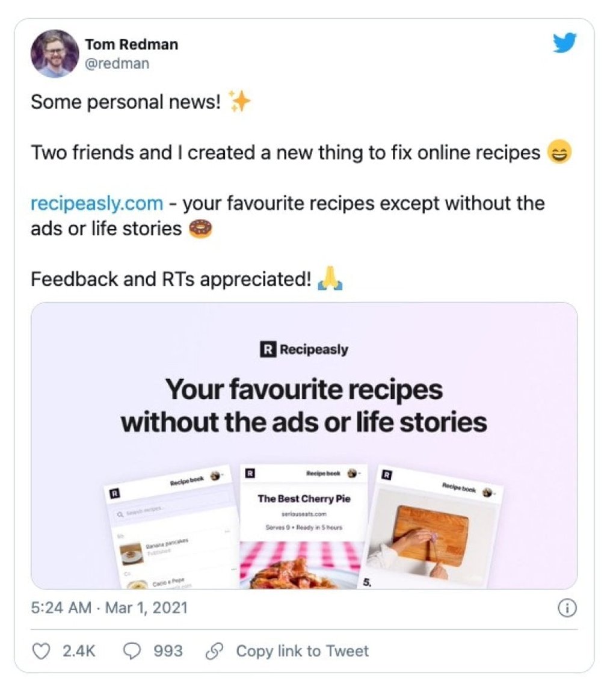Like the tweet with heart icon
This screenshot has height=687, width=616.
pyautogui.click(x=40, y=650)
